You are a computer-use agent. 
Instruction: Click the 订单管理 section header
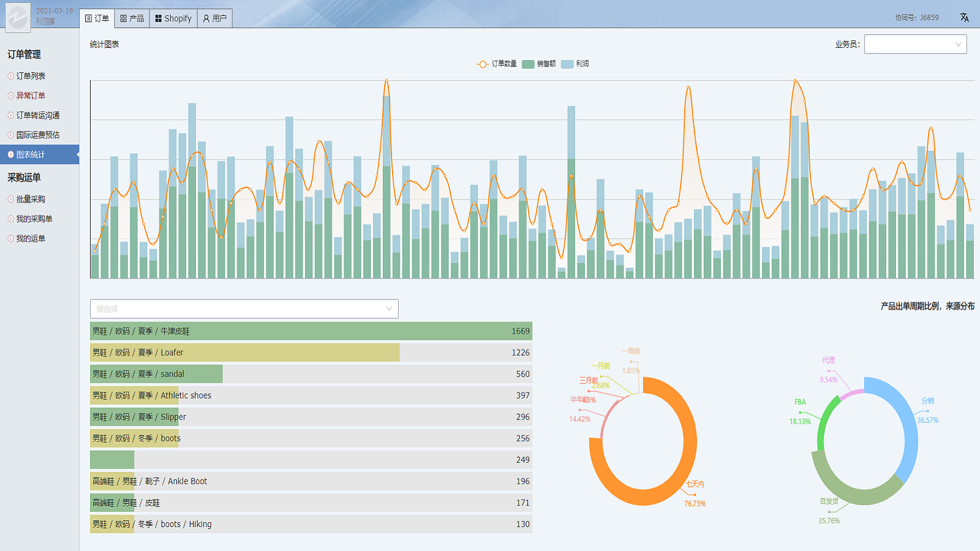click(x=24, y=54)
